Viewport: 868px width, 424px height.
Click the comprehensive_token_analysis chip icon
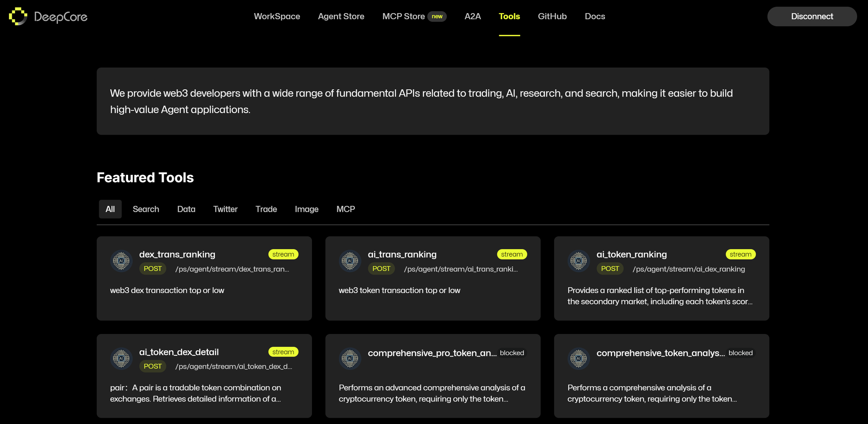pyautogui.click(x=579, y=358)
